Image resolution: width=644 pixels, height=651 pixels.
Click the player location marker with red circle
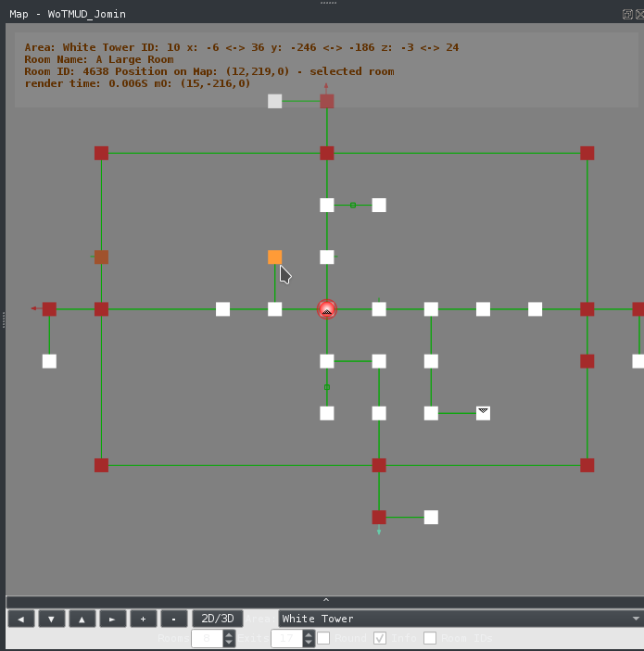coord(327,309)
